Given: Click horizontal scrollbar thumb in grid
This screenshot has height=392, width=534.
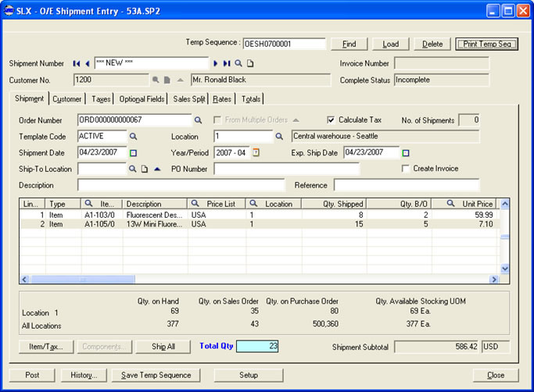Looking at the screenshot, I should coord(82,280).
